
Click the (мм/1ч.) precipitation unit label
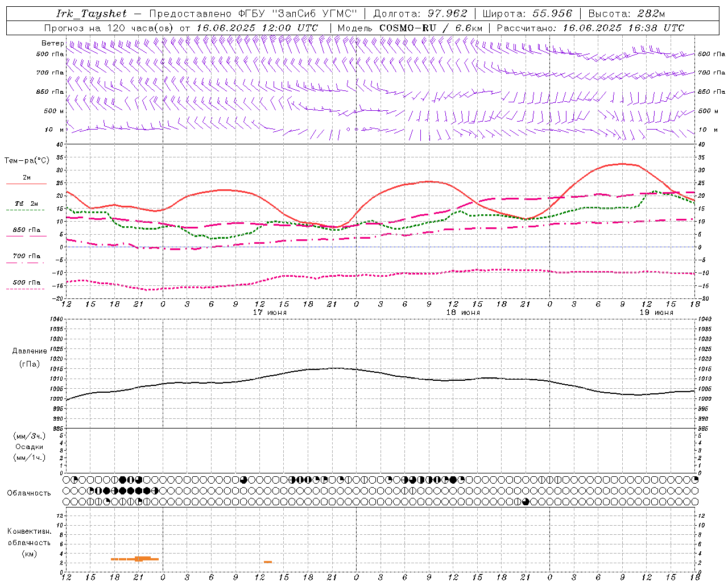pyautogui.click(x=30, y=458)
